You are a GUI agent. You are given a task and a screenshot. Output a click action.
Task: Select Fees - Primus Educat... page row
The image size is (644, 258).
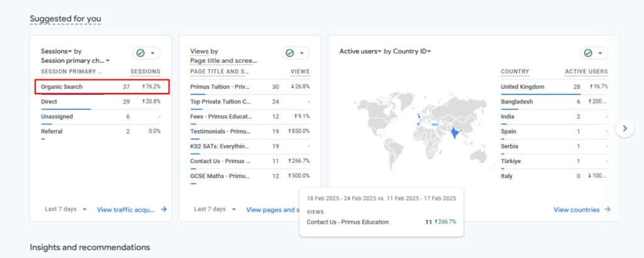click(250, 117)
